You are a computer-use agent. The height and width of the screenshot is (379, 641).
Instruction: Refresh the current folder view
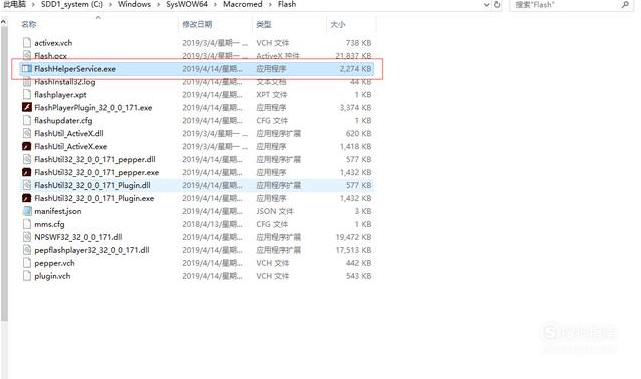coord(497,4)
